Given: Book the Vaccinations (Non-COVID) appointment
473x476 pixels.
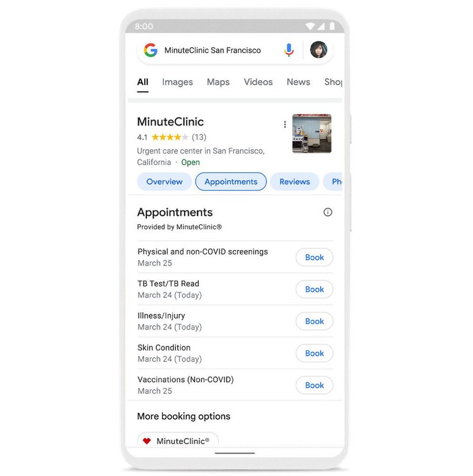Looking at the screenshot, I should click(314, 385).
